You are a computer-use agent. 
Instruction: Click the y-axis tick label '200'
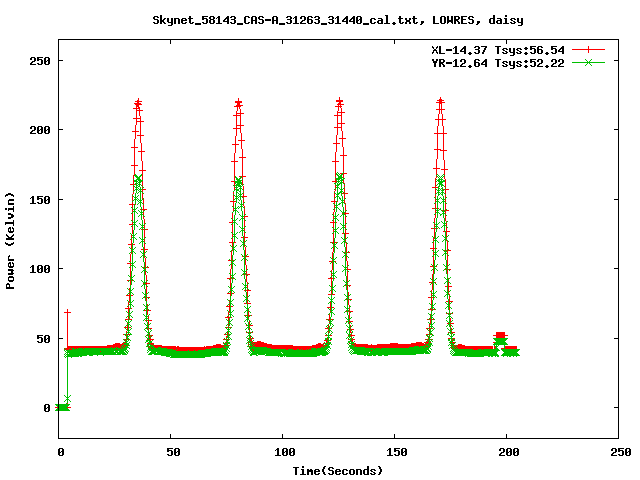(40, 130)
